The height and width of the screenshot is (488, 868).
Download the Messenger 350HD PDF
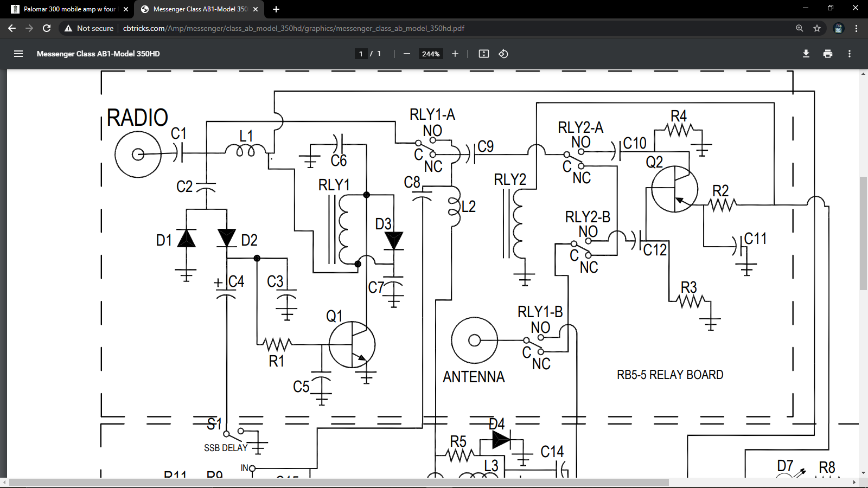click(x=806, y=54)
